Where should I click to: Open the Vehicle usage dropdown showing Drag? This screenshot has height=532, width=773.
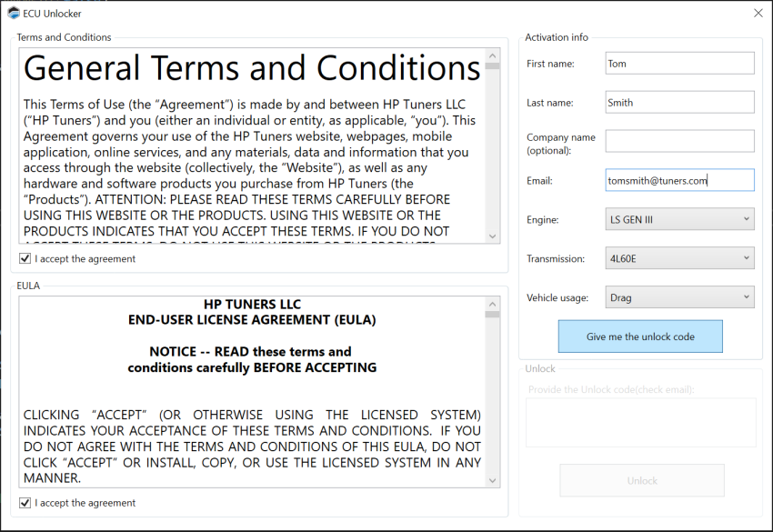click(679, 297)
